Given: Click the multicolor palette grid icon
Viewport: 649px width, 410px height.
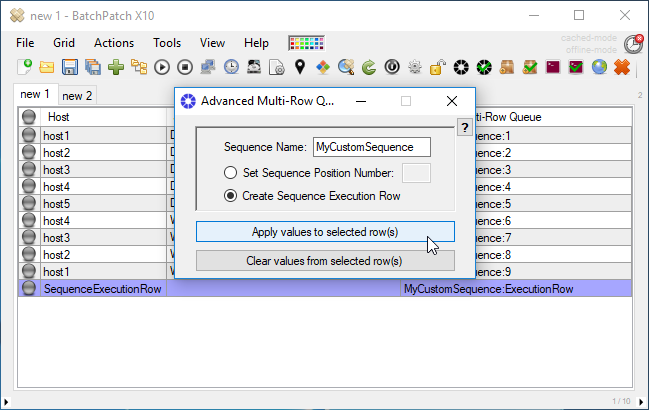Looking at the screenshot, I should pyautogui.click(x=301, y=43).
